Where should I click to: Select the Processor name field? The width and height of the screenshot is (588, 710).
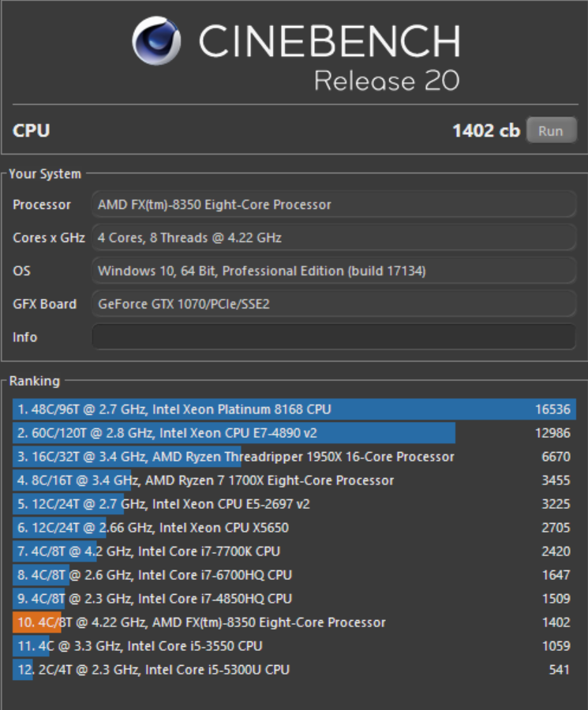coord(334,204)
